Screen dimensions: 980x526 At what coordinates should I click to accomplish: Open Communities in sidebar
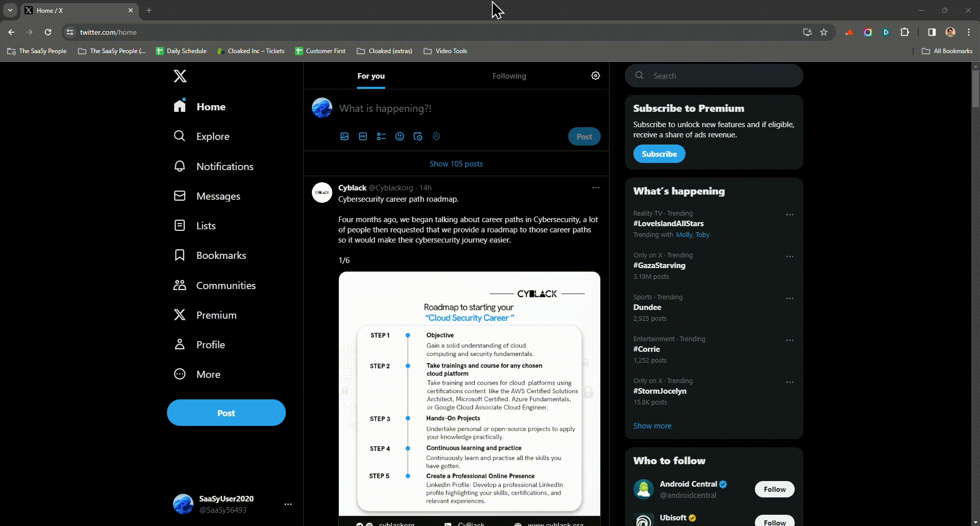click(x=214, y=285)
